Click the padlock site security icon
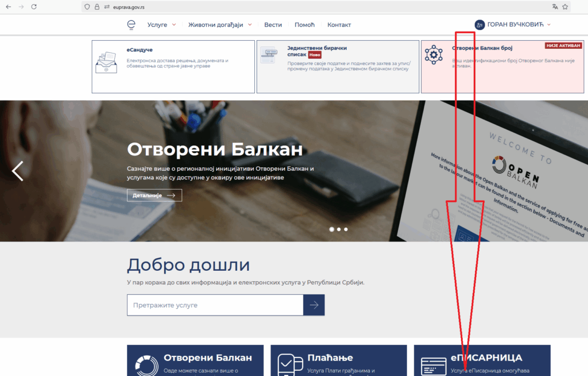This screenshot has height=376, width=588. pyautogui.click(x=96, y=7)
